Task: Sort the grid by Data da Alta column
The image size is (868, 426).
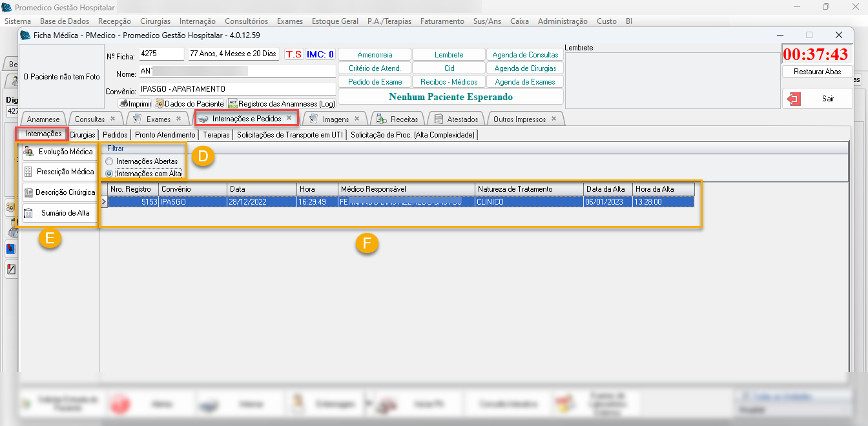Action: pos(607,189)
